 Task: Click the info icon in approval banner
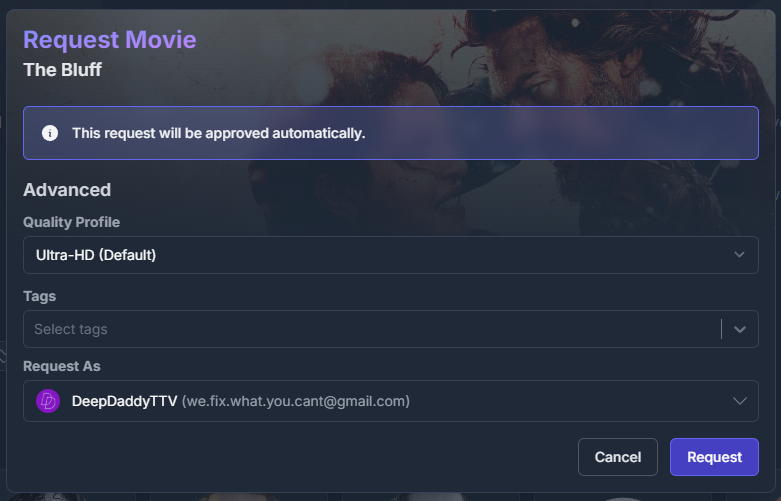point(50,133)
